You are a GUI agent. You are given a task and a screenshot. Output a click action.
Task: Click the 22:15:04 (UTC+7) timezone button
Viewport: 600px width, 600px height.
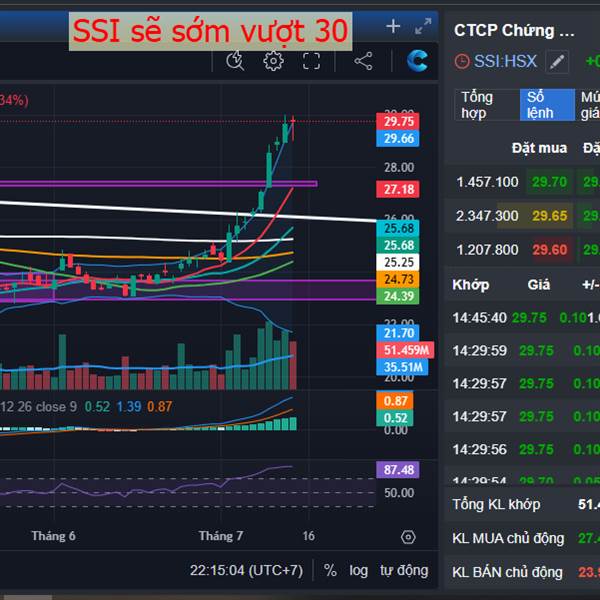click(x=246, y=570)
